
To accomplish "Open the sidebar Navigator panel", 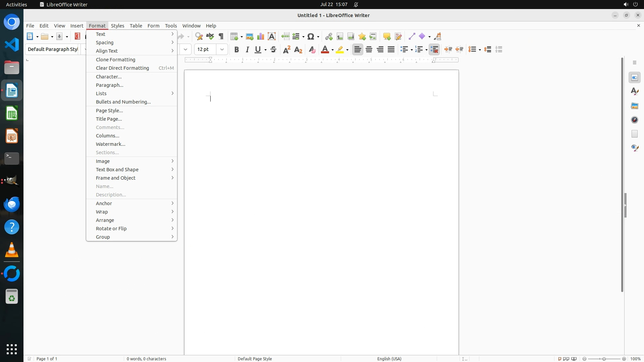I will (x=635, y=120).
